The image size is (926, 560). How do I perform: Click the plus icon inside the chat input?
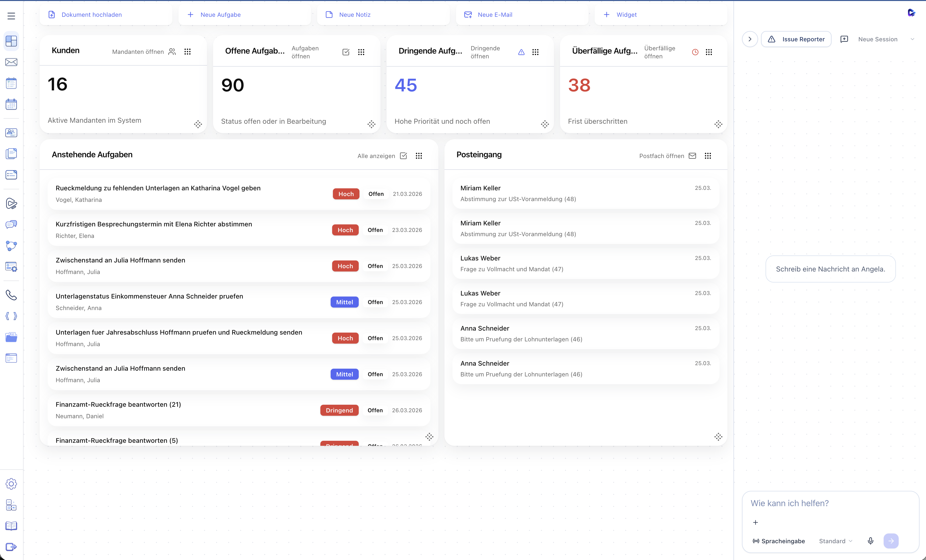point(756,522)
